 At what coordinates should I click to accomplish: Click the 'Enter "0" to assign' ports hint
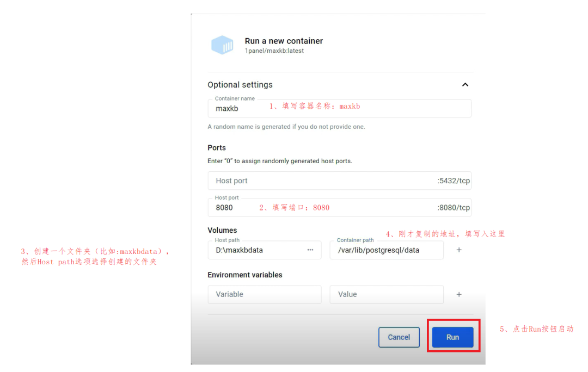(x=280, y=161)
